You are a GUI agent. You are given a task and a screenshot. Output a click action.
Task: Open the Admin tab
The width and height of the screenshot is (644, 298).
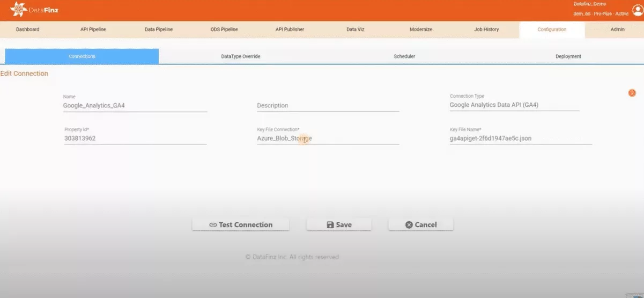(617, 30)
